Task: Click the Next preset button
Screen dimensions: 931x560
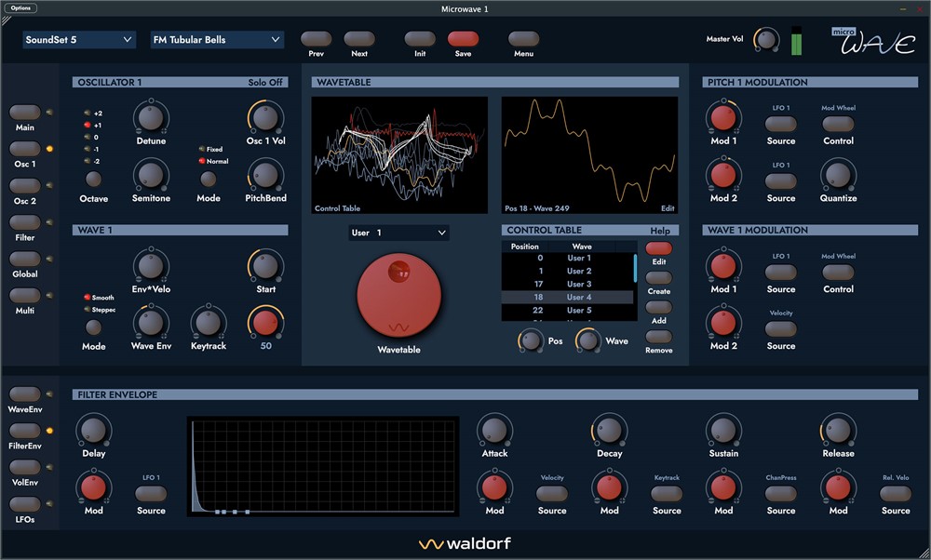Action: (359, 39)
